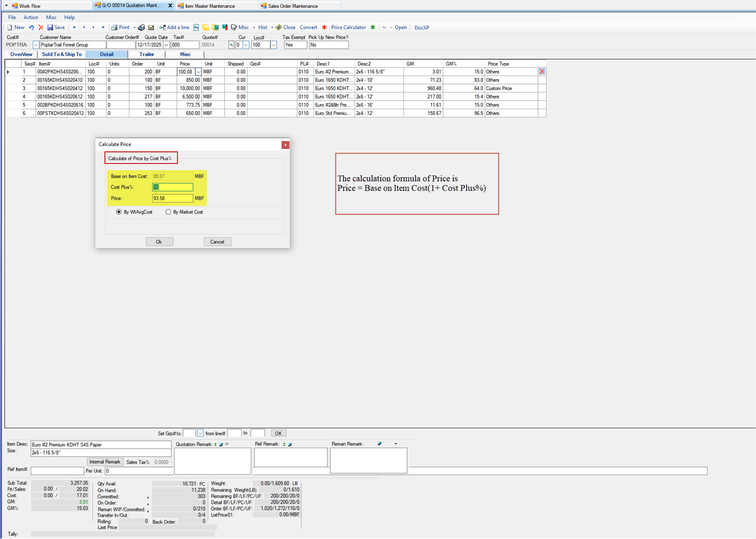Select the By WtAvgCost radio button

pyautogui.click(x=118, y=212)
